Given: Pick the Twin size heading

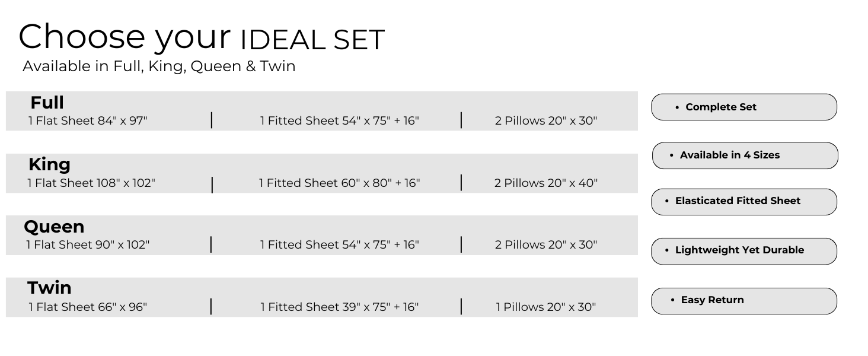Looking at the screenshot, I should click(50, 288).
